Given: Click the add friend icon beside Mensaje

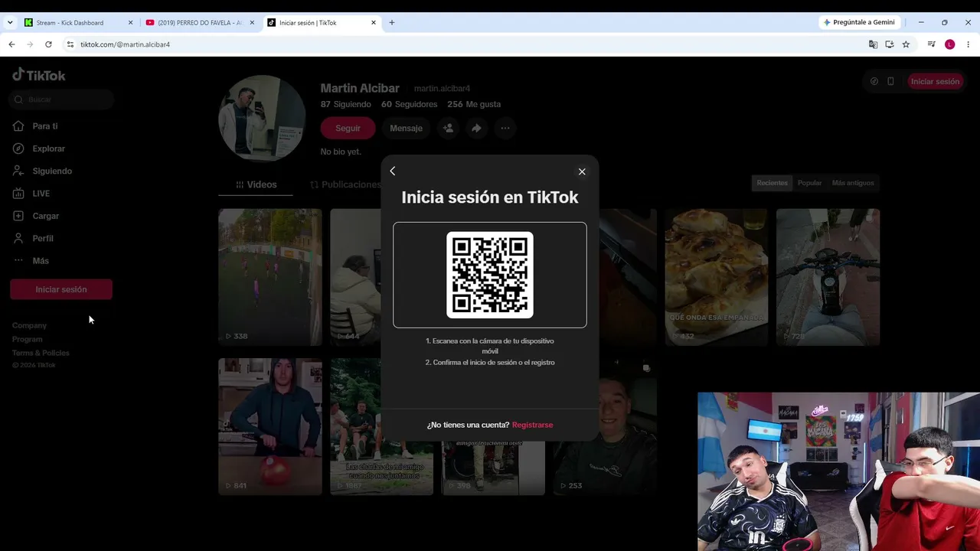Looking at the screenshot, I should 448,129.
